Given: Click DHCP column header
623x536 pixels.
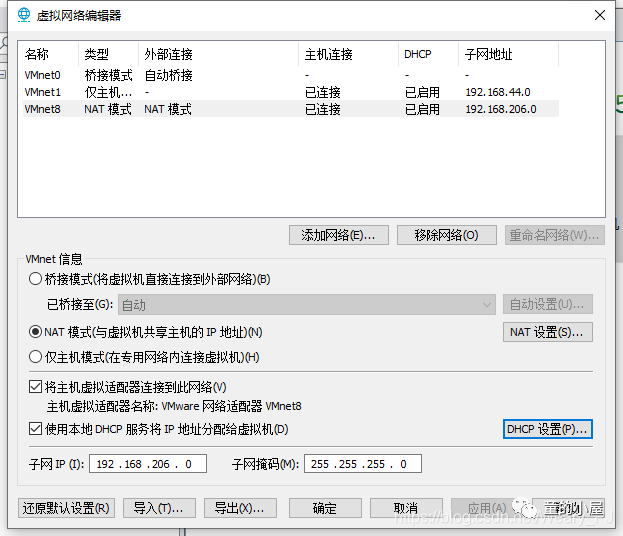Looking at the screenshot, I should point(429,54).
